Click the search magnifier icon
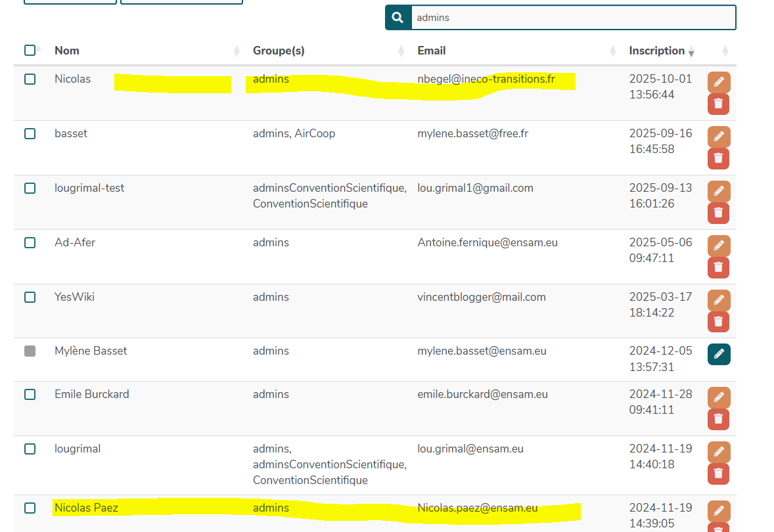This screenshot has height=532, width=774. pyautogui.click(x=398, y=18)
